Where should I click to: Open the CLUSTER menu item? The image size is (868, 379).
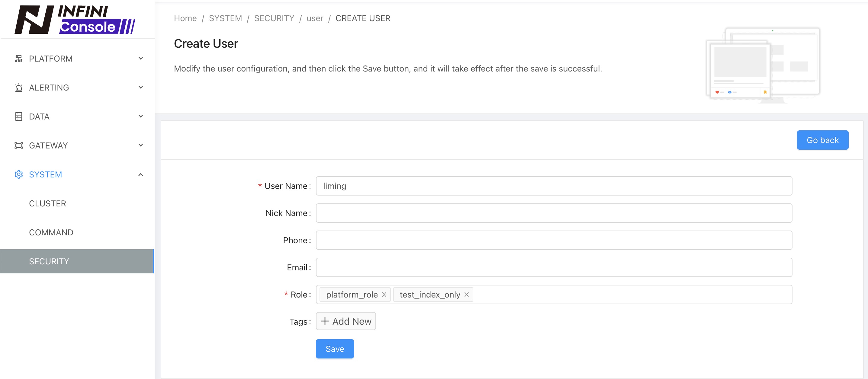pos(47,203)
